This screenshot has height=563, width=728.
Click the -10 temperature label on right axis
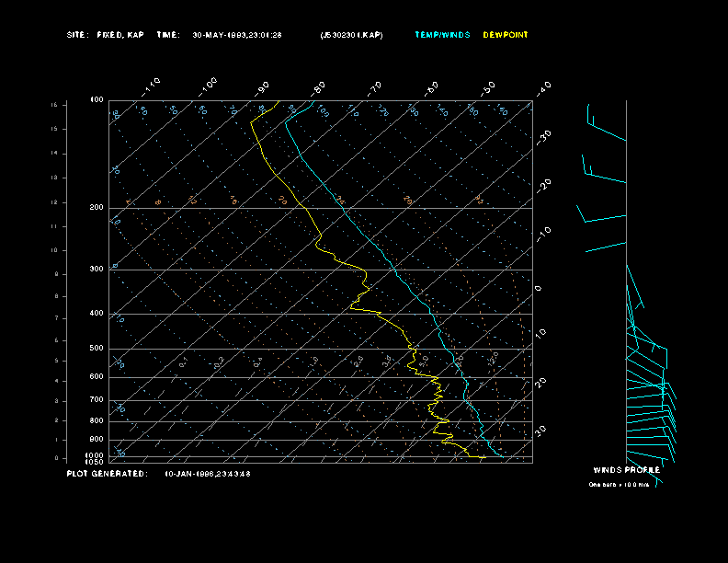point(543,234)
